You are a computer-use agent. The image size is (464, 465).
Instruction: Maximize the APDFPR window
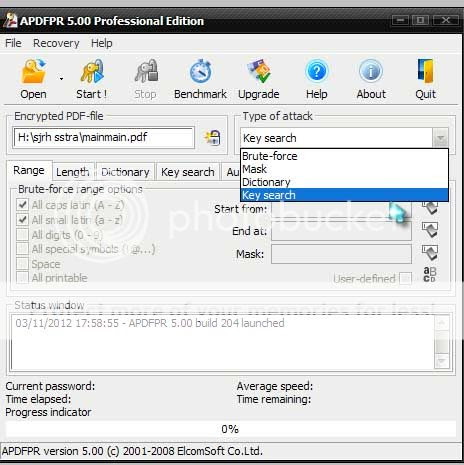pyautogui.click(x=421, y=20)
